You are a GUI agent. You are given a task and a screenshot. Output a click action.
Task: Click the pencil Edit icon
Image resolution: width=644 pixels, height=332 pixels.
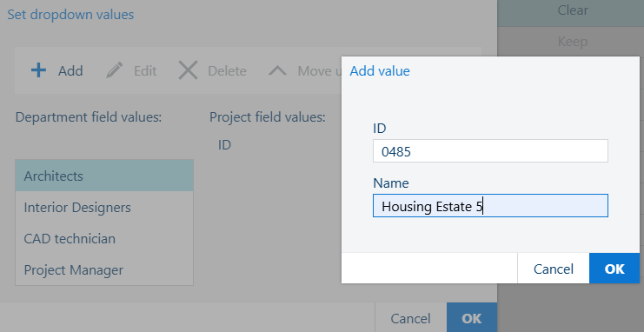pos(114,70)
